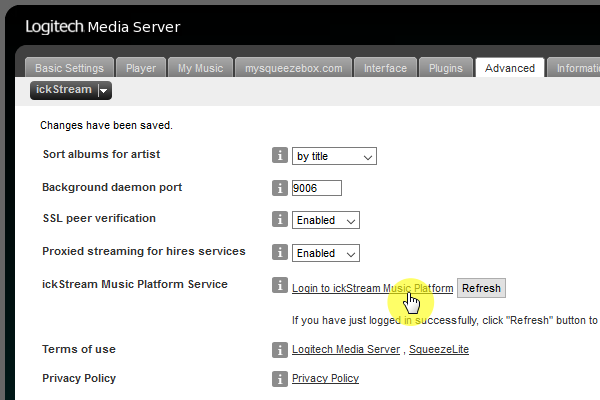
Task: Open the Player tab
Action: click(141, 68)
